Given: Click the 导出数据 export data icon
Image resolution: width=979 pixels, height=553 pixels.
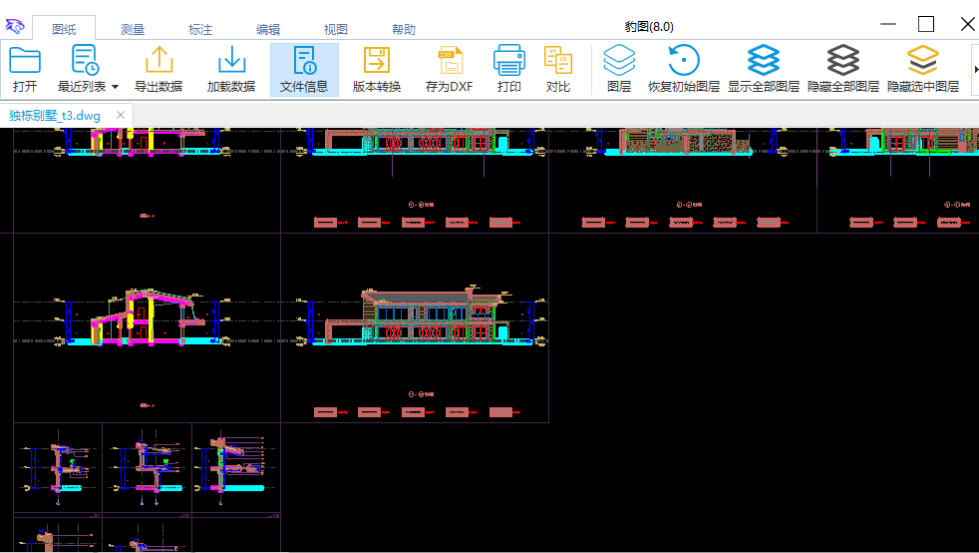Looking at the screenshot, I should pyautogui.click(x=158, y=62).
